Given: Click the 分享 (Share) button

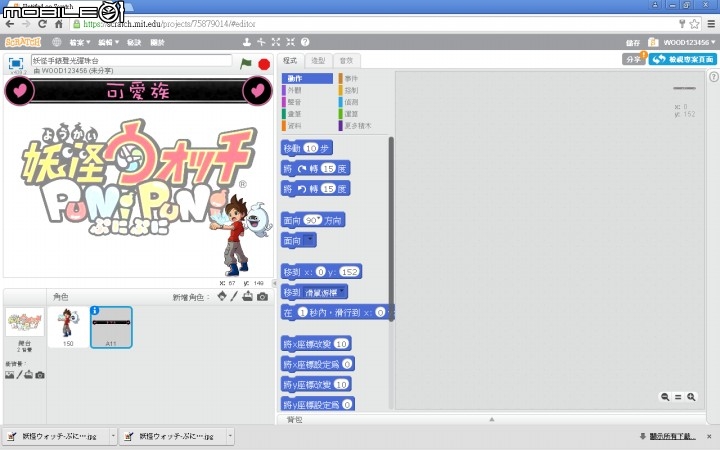Looking at the screenshot, I should [633, 59].
